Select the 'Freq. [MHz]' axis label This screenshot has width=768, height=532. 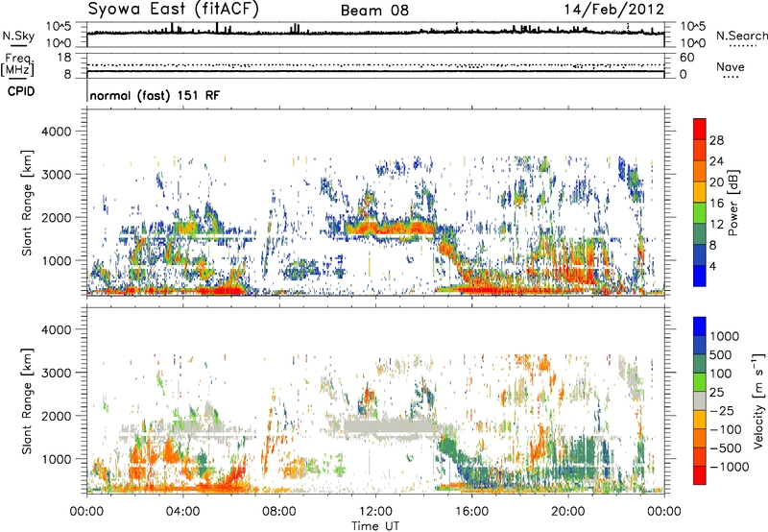17,65
